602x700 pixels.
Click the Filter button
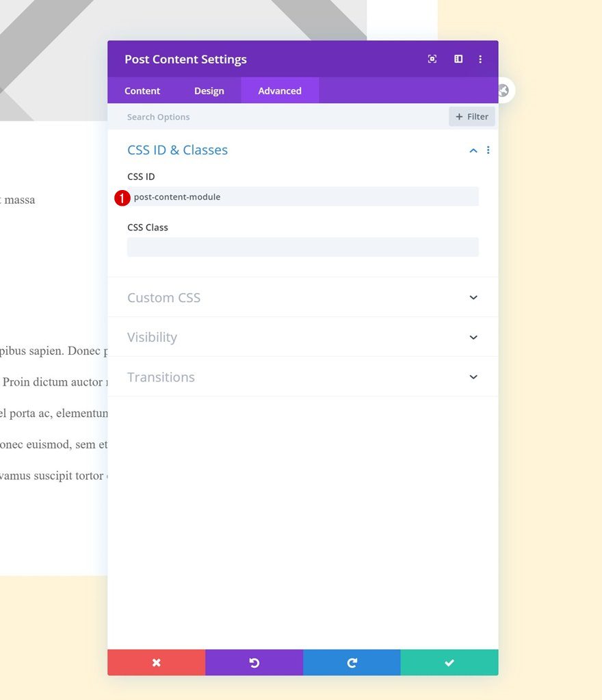(x=471, y=116)
